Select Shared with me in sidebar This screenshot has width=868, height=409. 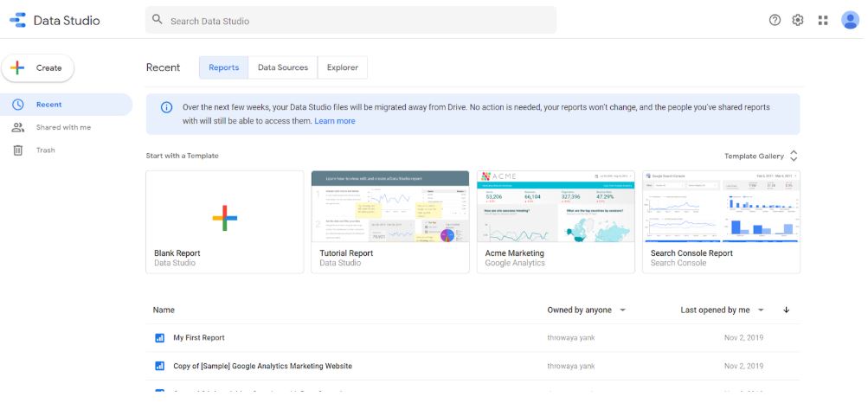(x=66, y=127)
